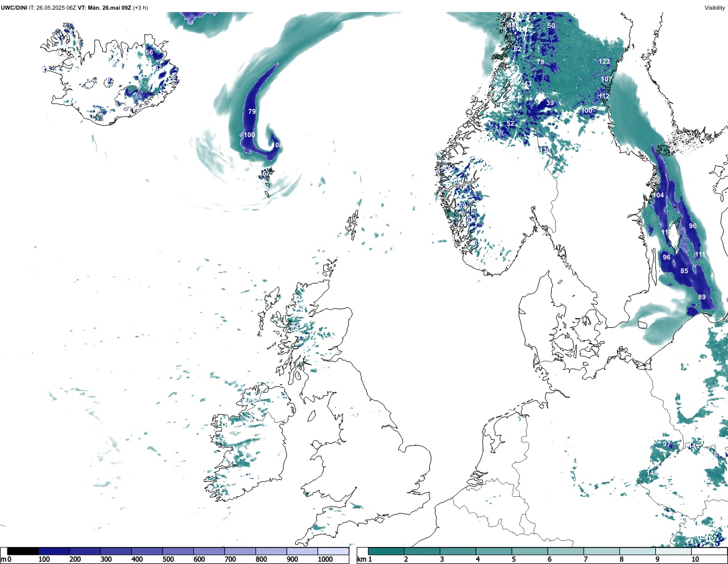Click the 1–2 km dark teal legend swatch
The width and height of the screenshot is (728, 564).
coord(386,551)
